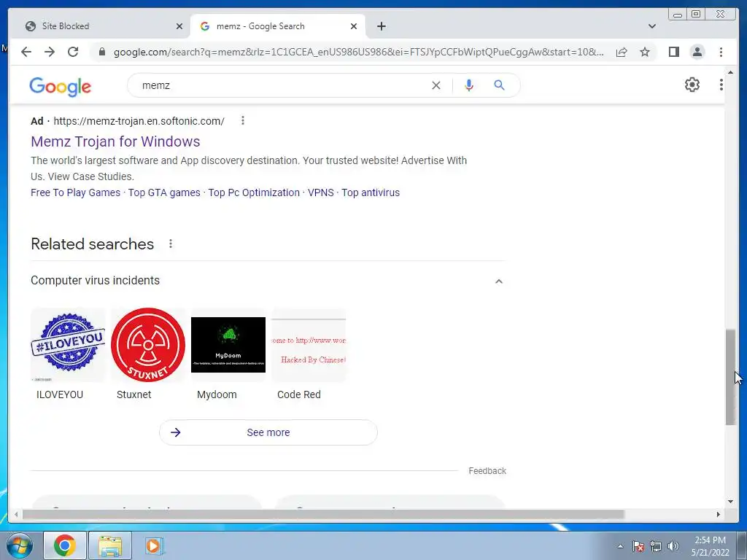Open Chrome three-dot menu
The image size is (747, 560).
(x=721, y=52)
